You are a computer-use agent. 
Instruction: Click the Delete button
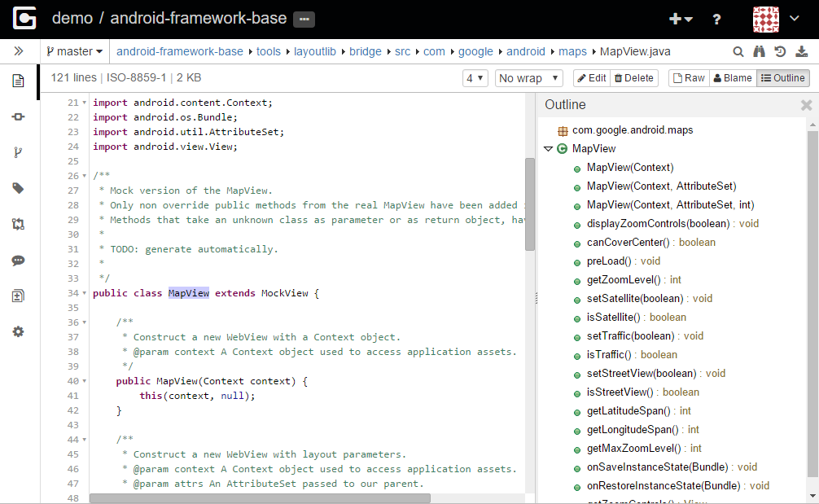(x=634, y=78)
